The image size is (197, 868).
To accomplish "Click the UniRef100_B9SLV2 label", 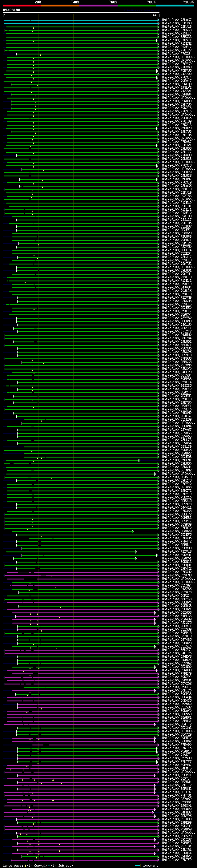I will (177, 88).
